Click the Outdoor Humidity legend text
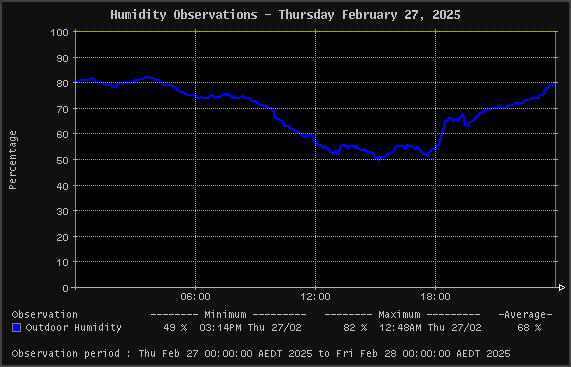This screenshot has height=367, width=571. click(74, 328)
